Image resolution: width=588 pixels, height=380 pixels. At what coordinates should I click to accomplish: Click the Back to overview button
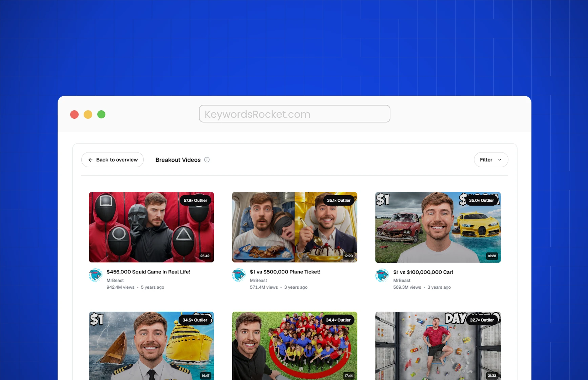tap(113, 160)
